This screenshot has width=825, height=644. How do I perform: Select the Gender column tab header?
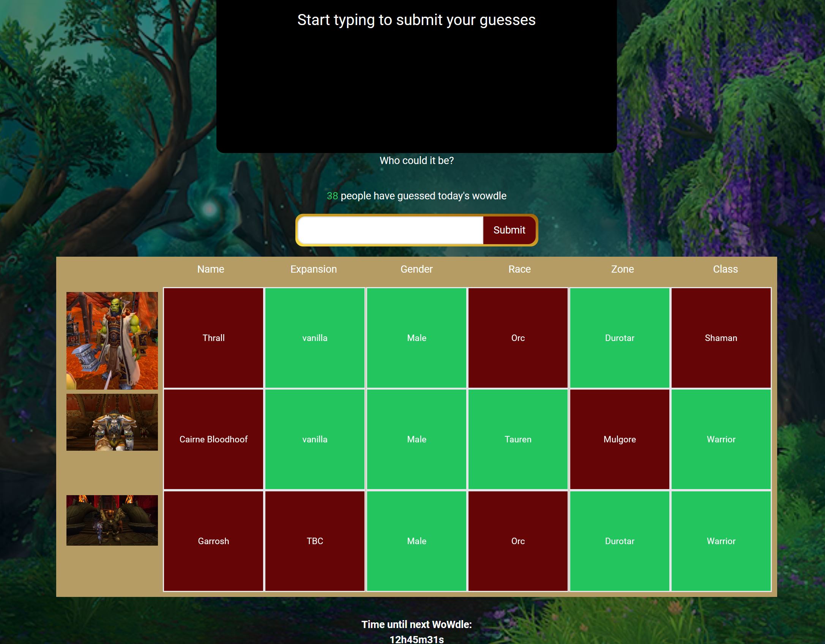(416, 268)
